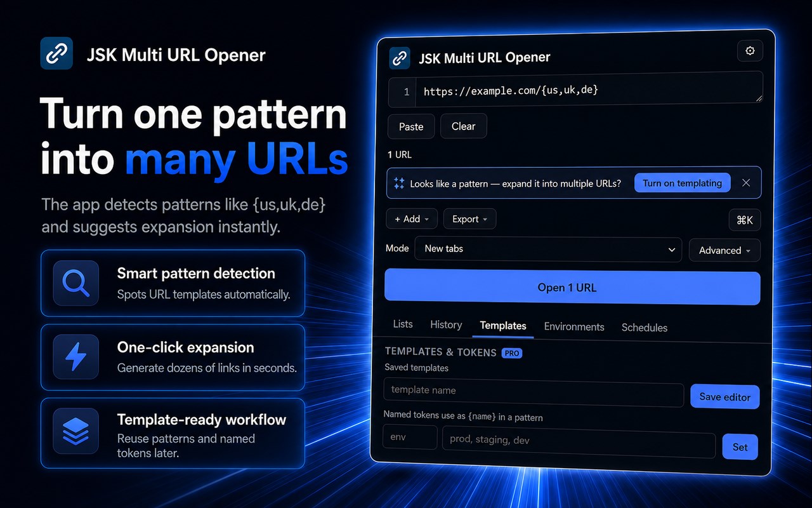Open the Environments tab
The height and width of the screenshot is (508, 812).
[574, 327]
